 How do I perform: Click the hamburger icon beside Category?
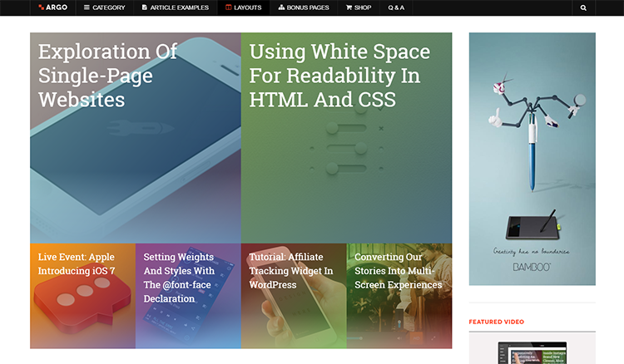coord(87,7)
